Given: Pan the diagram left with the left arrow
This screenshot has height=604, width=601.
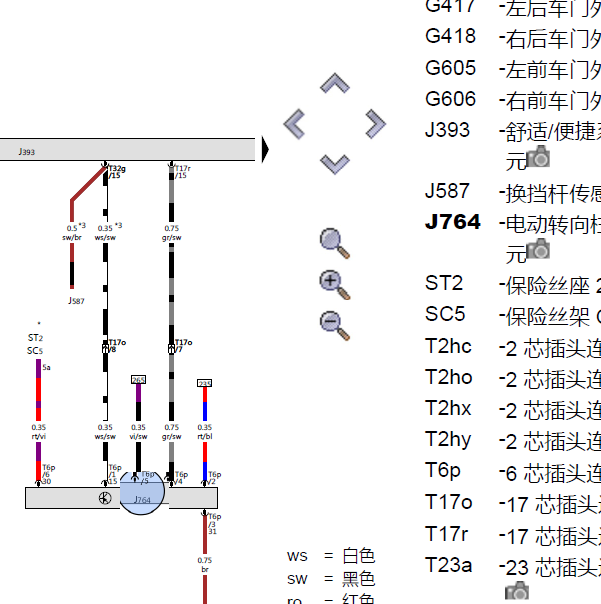Looking at the screenshot, I should tap(295, 124).
